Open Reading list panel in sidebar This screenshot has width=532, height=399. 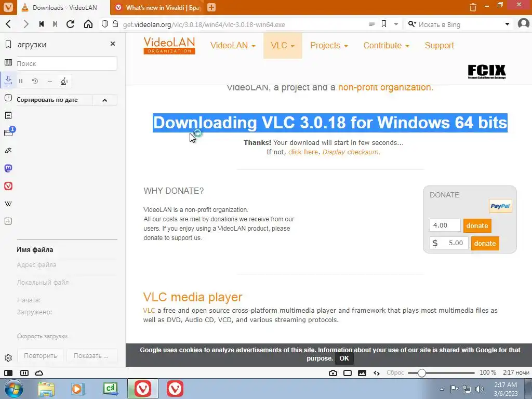tap(8, 62)
